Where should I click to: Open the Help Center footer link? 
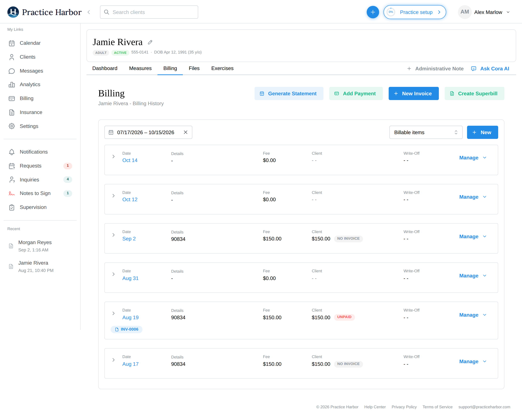click(375, 407)
